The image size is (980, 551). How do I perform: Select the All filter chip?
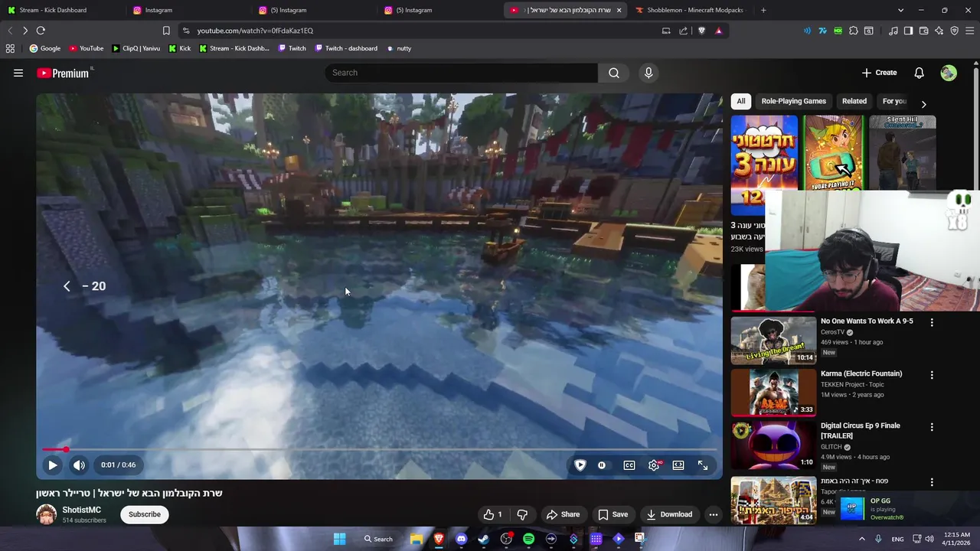coord(740,101)
